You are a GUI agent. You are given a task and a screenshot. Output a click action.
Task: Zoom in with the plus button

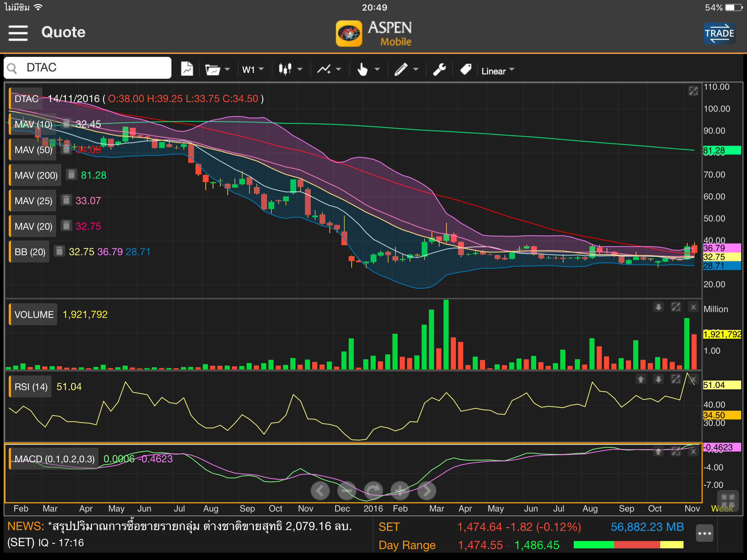(400, 491)
